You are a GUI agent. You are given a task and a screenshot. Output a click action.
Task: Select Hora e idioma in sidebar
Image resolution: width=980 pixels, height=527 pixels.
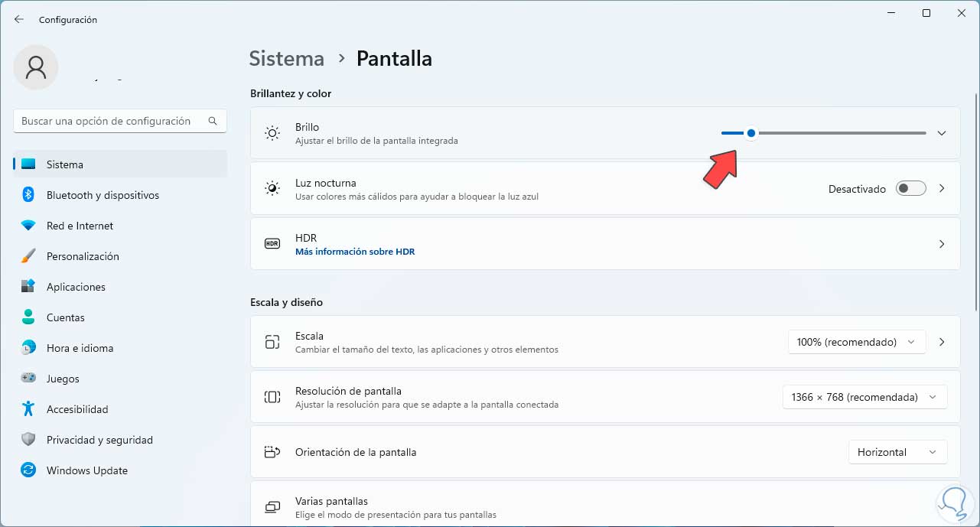[80, 348]
